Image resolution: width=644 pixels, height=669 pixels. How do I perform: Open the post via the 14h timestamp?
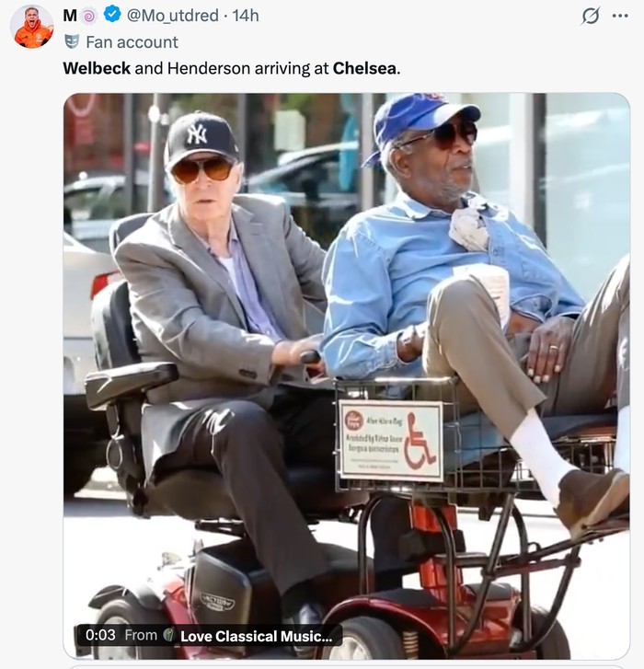pyautogui.click(x=246, y=16)
